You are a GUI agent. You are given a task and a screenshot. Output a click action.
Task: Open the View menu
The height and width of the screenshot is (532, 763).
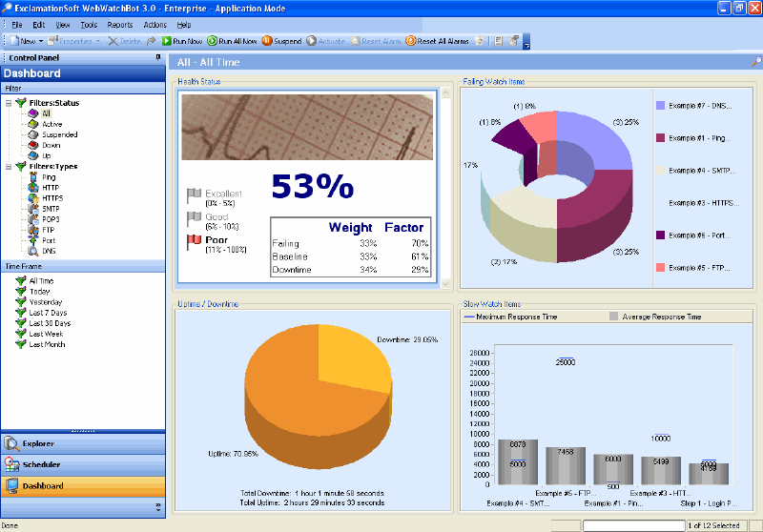[62, 25]
